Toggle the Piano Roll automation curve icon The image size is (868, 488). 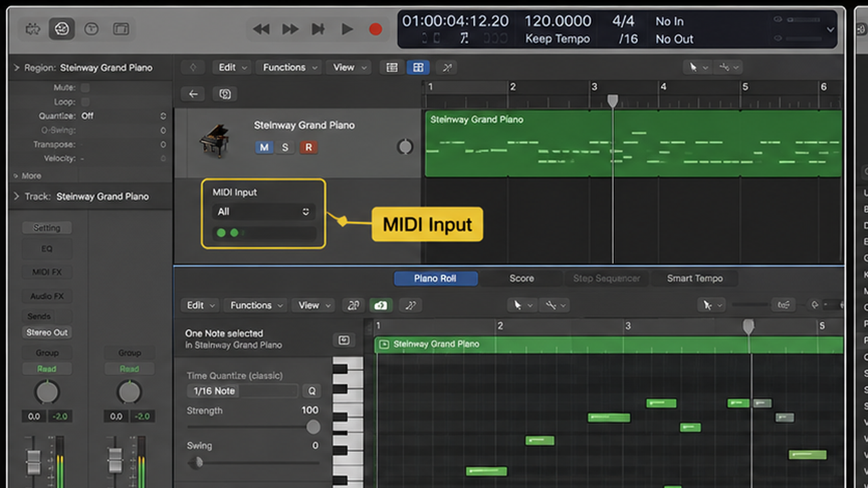click(410, 306)
